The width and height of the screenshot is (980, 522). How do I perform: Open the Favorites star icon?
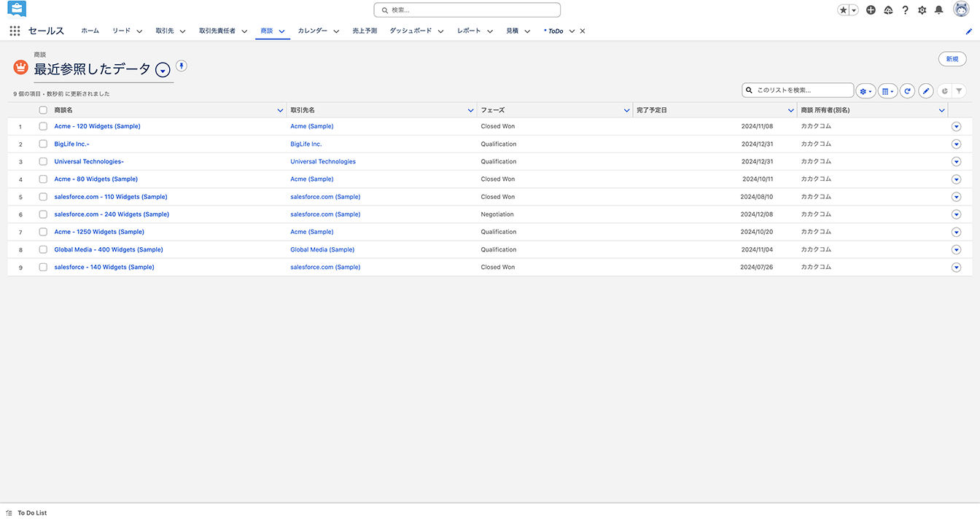tap(843, 10)
